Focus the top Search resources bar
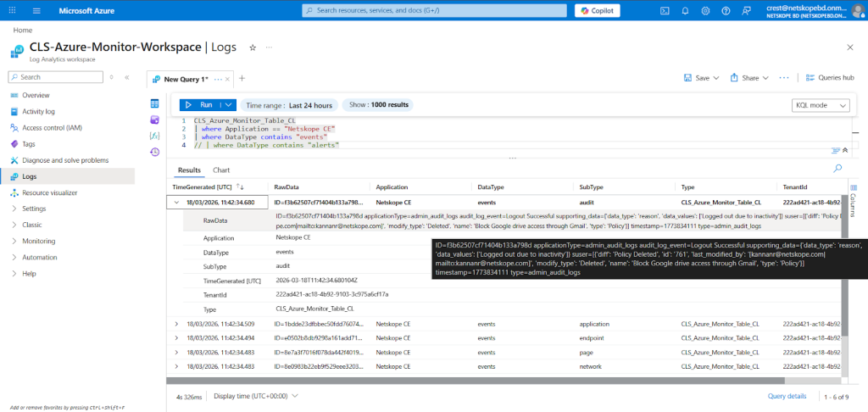Image resolution: width=868 pixels, height=412 pixels. coord(435,10)
